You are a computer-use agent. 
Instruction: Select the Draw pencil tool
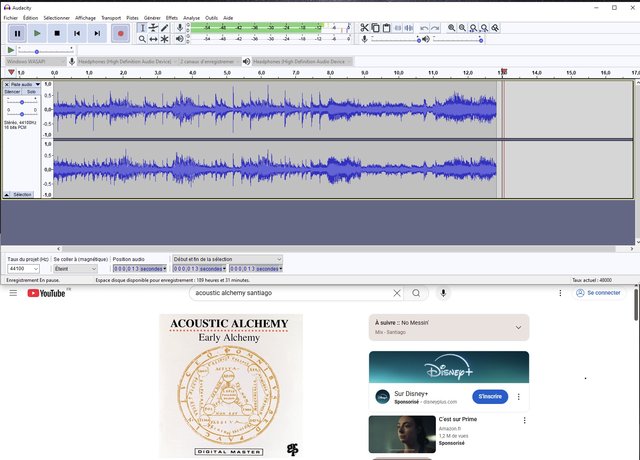point(164,28)
